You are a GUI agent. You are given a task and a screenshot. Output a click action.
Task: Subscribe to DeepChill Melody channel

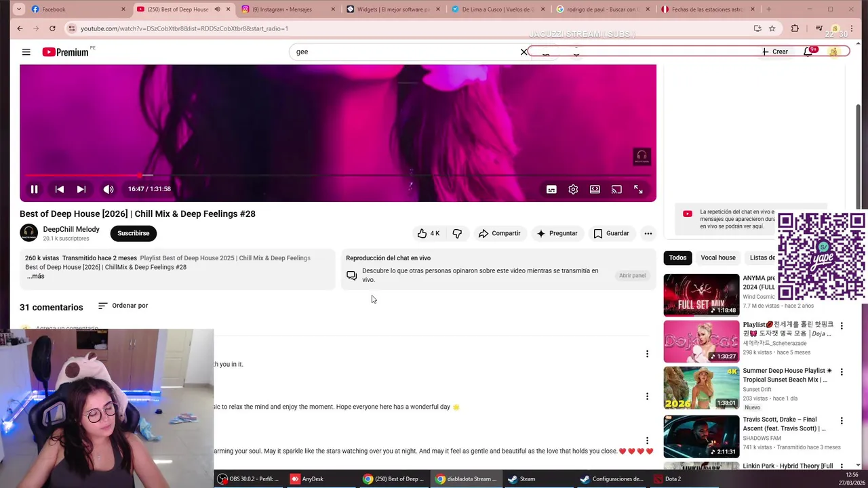[134, 233]
